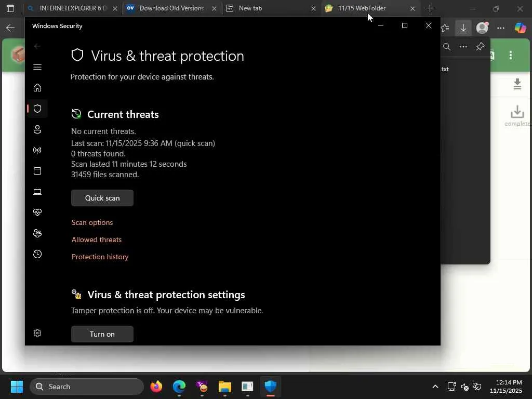Maximize the Windows Security window
Viewport: 532px width, 399px height.
click(x=404, y=25)
